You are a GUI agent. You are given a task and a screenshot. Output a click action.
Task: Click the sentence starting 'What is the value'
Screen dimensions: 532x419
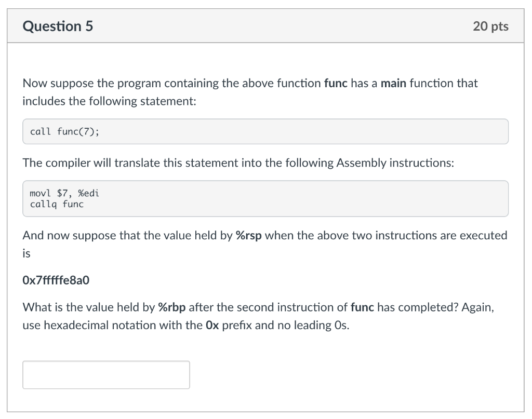point(259,316)
